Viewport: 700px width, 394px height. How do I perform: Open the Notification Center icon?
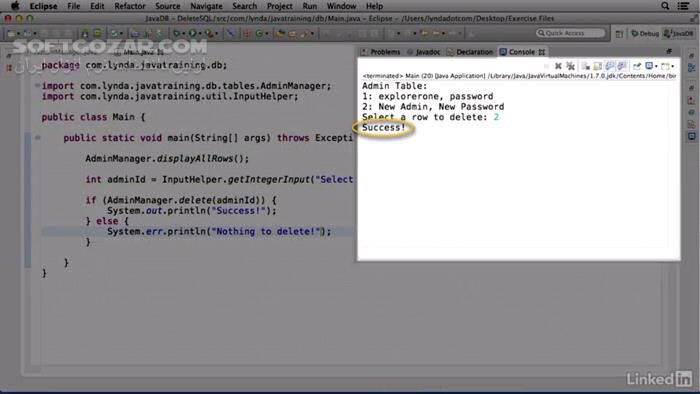(x=683, y=6)
